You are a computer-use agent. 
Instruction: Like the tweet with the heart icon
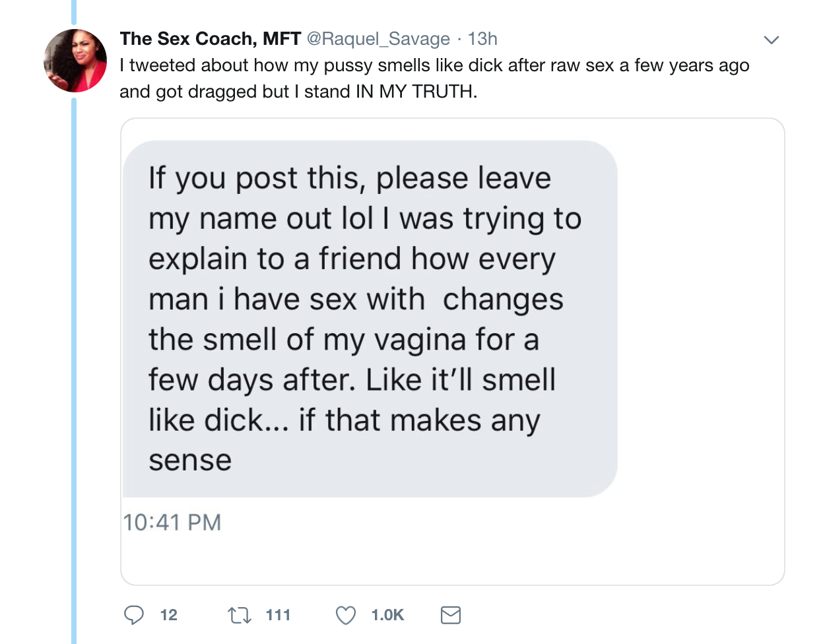[x=346, y=615]
